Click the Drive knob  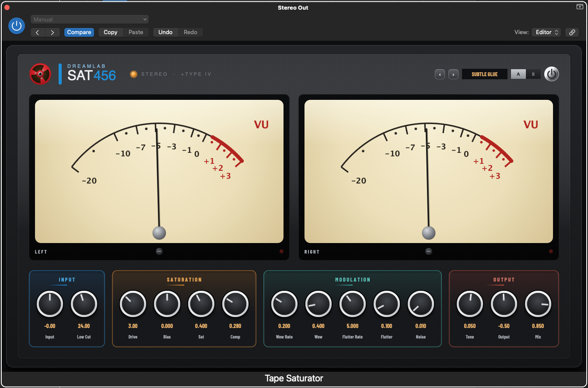[133, 304]
